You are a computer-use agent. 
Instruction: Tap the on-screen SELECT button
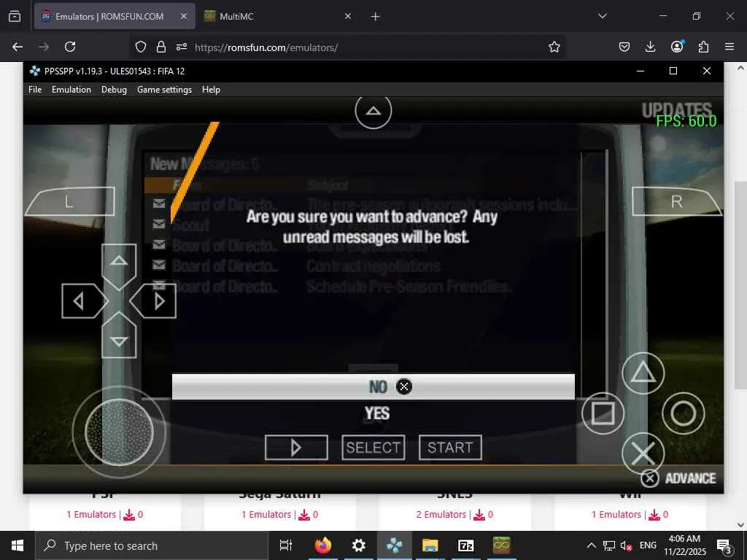[373, 448]
